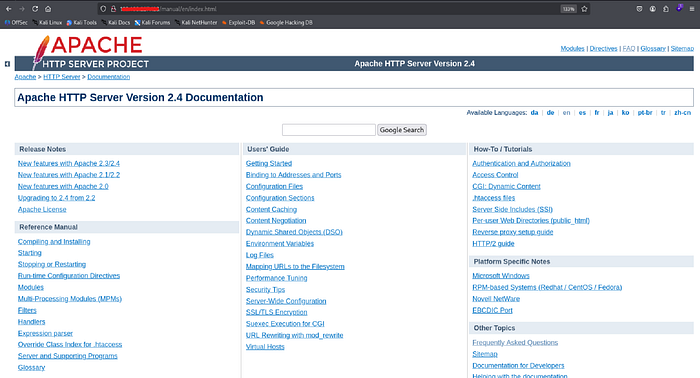Open Compiling and Installing link
This screenshot has height=378, width=700.
[x=54, y=241]
